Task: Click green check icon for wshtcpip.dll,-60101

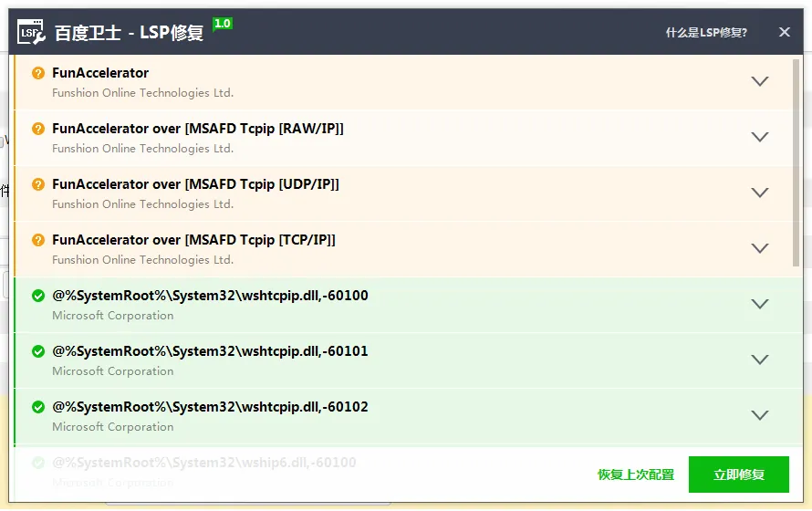Action: pyautogui.click(x=38, y=351)
